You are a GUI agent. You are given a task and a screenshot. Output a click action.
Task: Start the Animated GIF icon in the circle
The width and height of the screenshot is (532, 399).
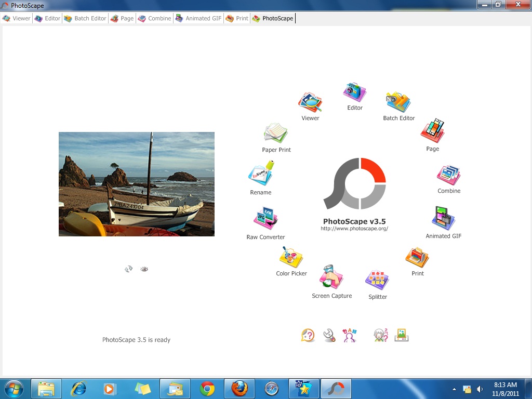443,218
